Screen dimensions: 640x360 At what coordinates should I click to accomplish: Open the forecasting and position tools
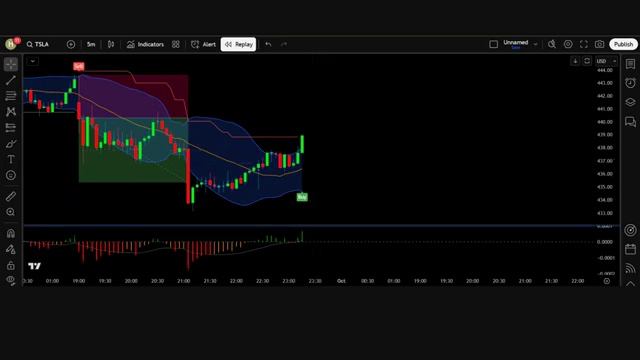coord(11,127)
